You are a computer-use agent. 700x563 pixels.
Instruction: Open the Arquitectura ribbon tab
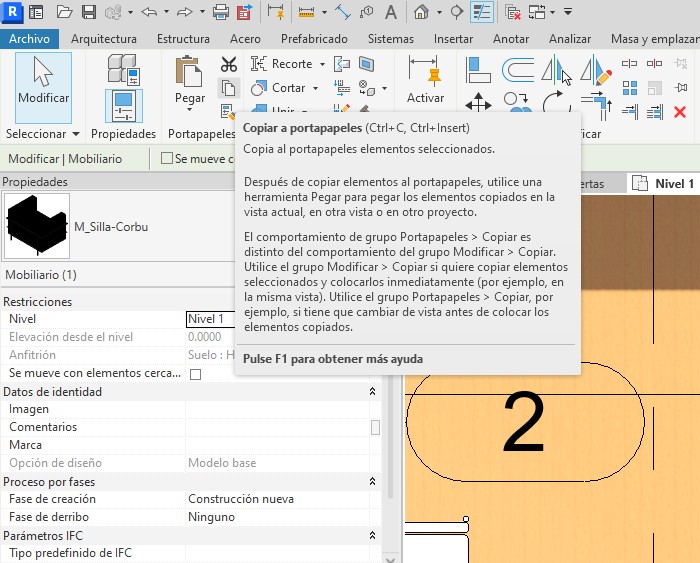tap(104, 39)
